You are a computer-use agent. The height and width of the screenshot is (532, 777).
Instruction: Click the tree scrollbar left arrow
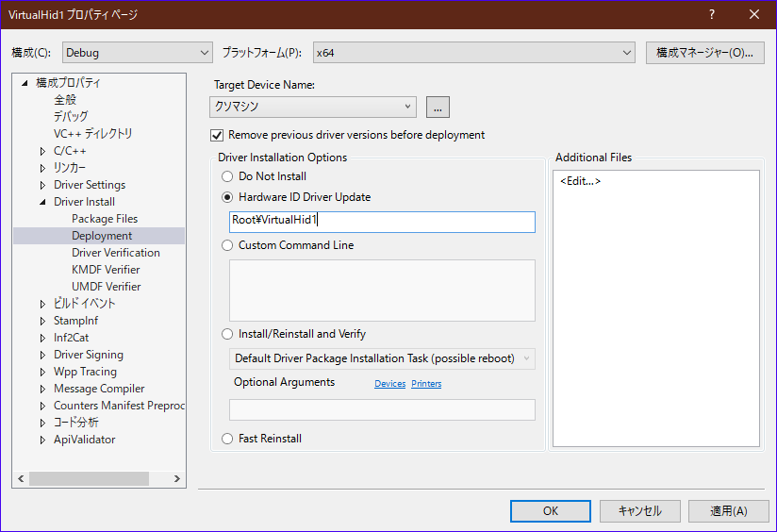(21, 478)
